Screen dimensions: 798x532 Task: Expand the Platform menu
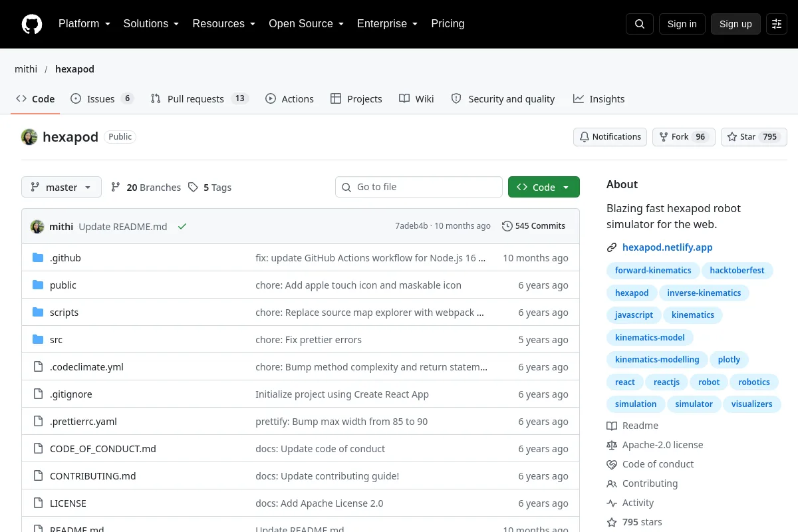[x=84, y=24]
